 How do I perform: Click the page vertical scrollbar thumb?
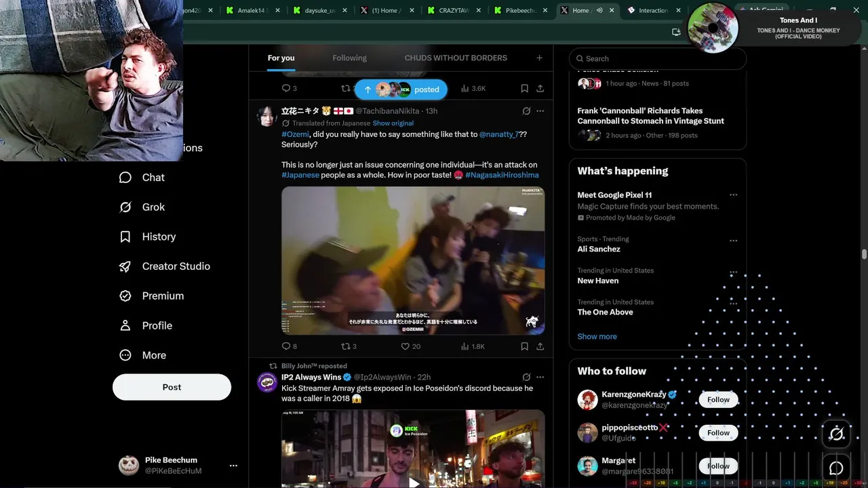tap(864, 254)
